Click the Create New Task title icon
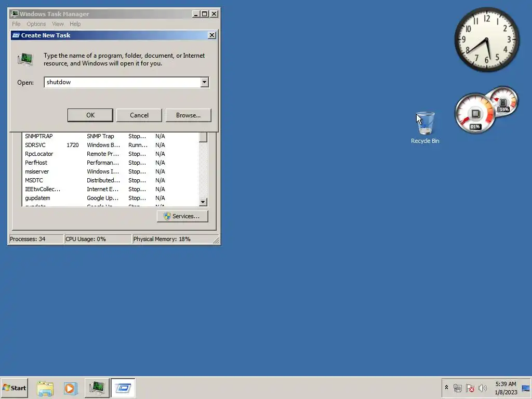Image resolution: width=532 pixels, height=399 pixels. click(x=16, y=35)
